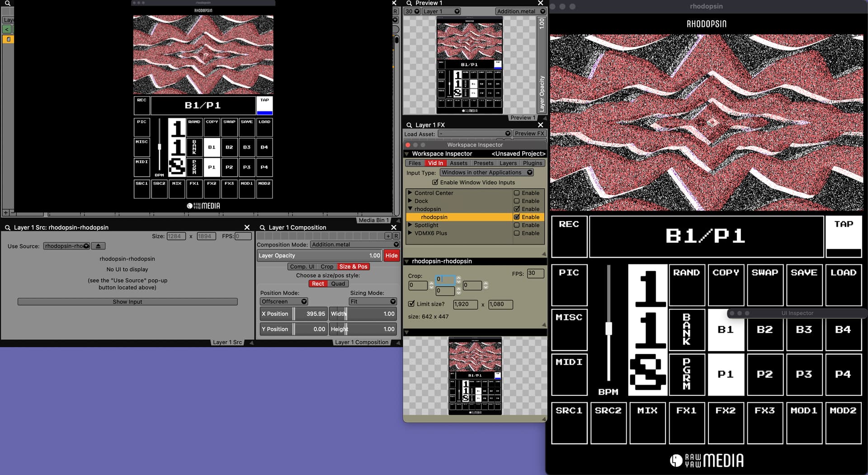This screenshot has width=868, height=475.
Task: Click the magnifier icon in Layer 1 FX header
Action: (x=409, y=125)
